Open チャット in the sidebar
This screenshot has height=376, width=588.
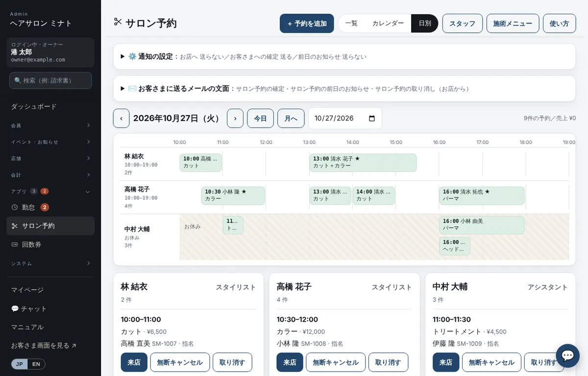click(50, 309)
